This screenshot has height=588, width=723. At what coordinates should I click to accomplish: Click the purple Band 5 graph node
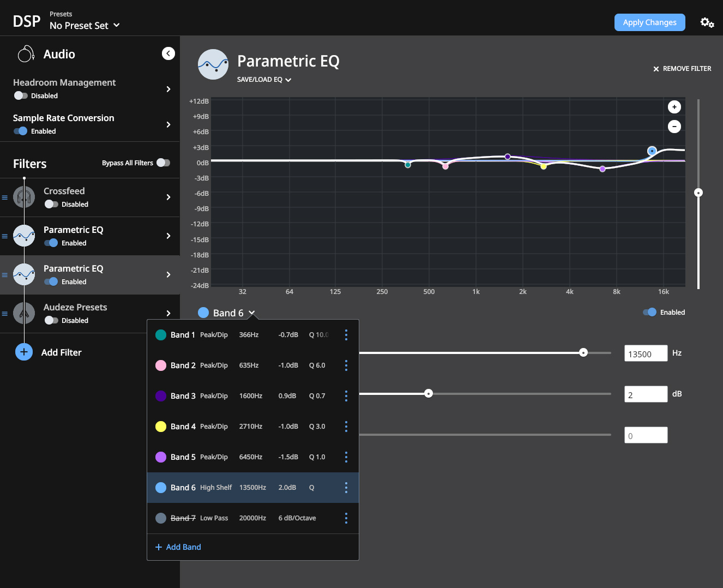point(602,169)
